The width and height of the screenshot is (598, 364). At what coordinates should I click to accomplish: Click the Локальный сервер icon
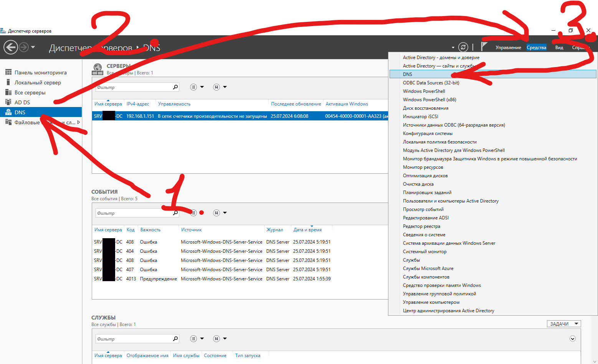[x=8, y=82]
